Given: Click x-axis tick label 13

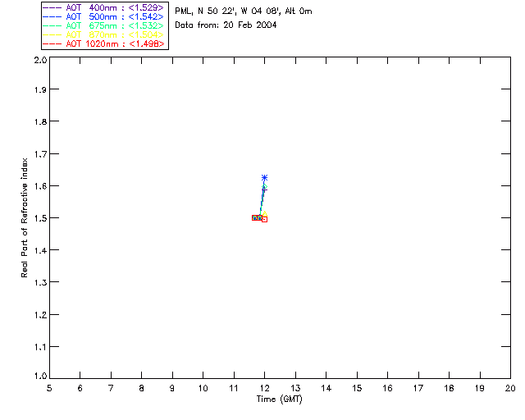Looking at the screenshot, I should tap(295, 388).
